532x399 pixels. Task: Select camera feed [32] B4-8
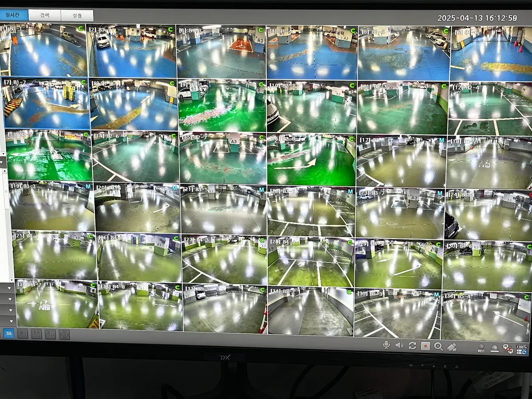141,306
